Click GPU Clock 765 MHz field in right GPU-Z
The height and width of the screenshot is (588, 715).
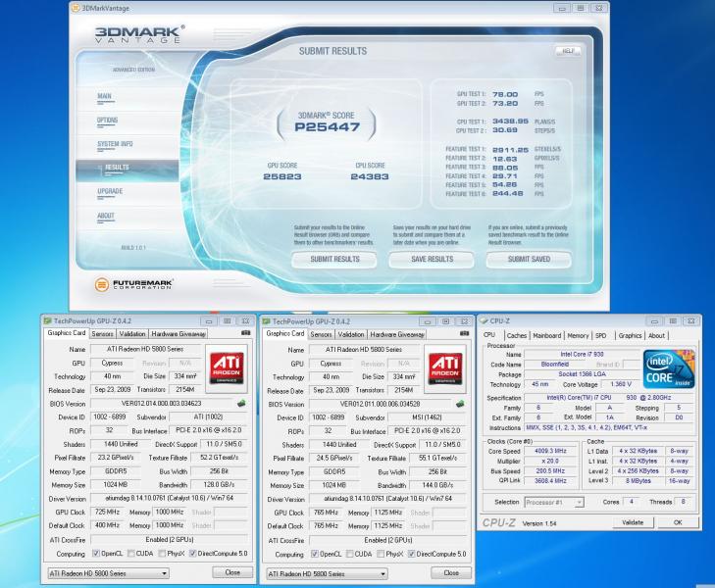(x=326, y=513)
